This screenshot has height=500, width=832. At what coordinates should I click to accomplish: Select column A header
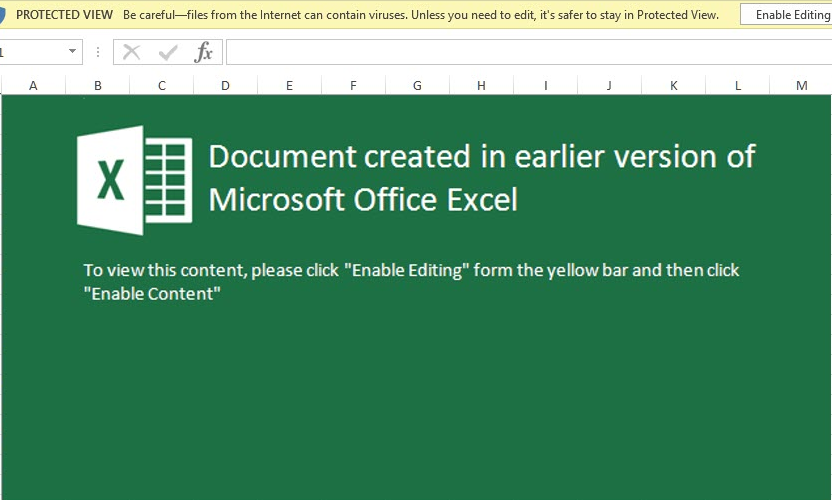coord(33,86)
